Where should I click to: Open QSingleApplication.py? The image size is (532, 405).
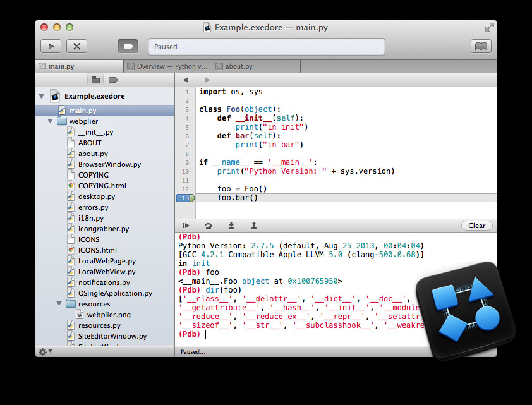coord(116,293)
